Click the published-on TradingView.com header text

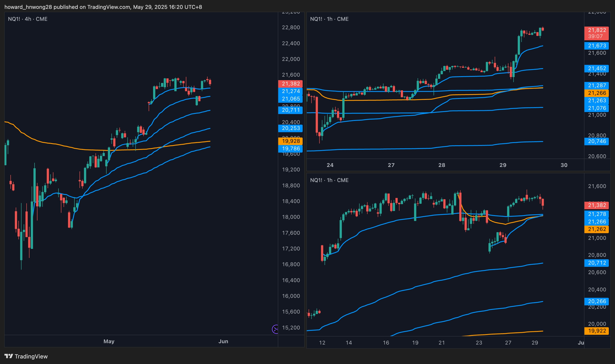(x=103, y=7)
